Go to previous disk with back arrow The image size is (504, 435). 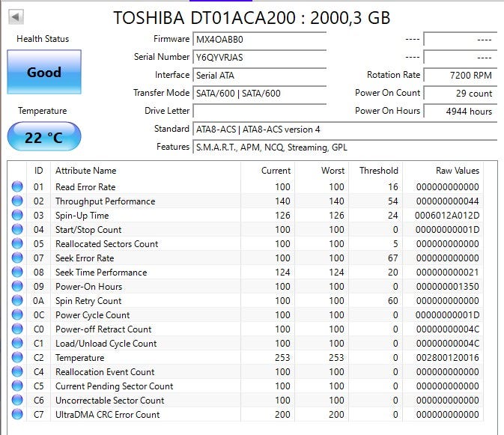tap(16, 16)
